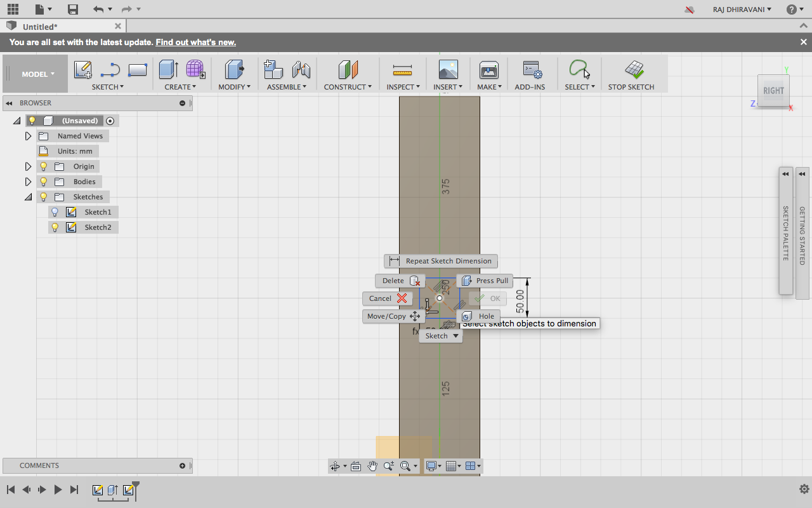This screenshot has width=812, height=508.
Task: Open the File menu dropdown
Action: pyautogui.click(x=44, y=10)
